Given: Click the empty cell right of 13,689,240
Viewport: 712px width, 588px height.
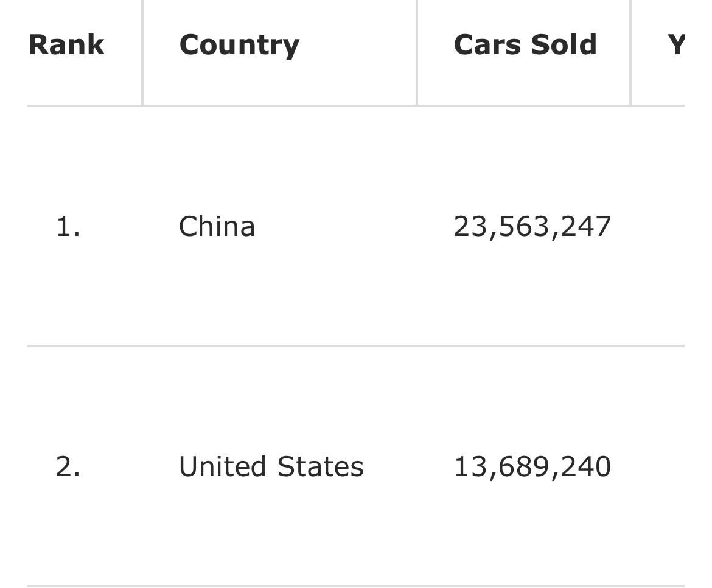Looking at the screenshot, I should [x=658, y=466].
